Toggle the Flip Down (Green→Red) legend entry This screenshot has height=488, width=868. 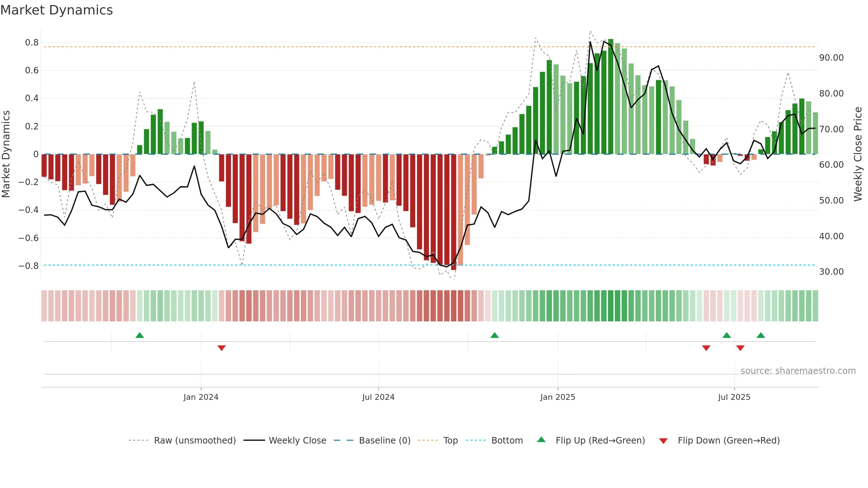point(719,440)
